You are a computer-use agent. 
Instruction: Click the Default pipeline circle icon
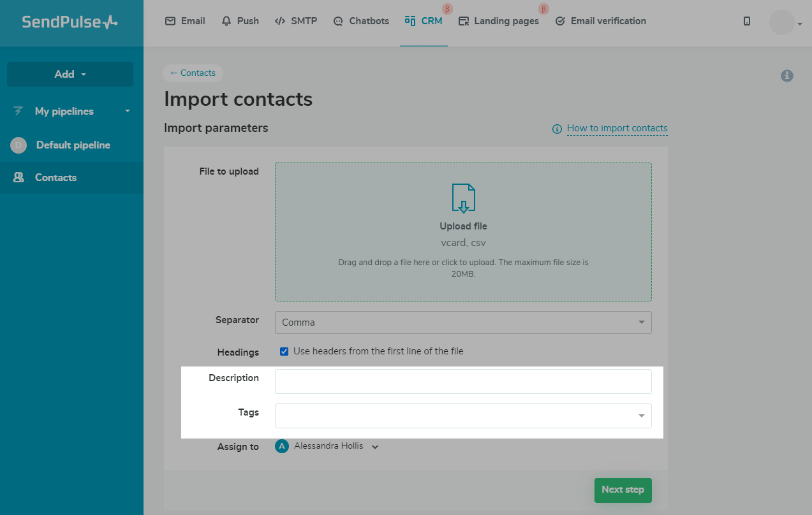tap(18, 145)
